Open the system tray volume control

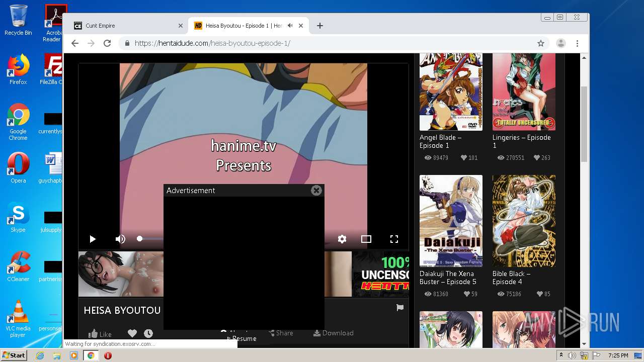(x=572, y=355)
